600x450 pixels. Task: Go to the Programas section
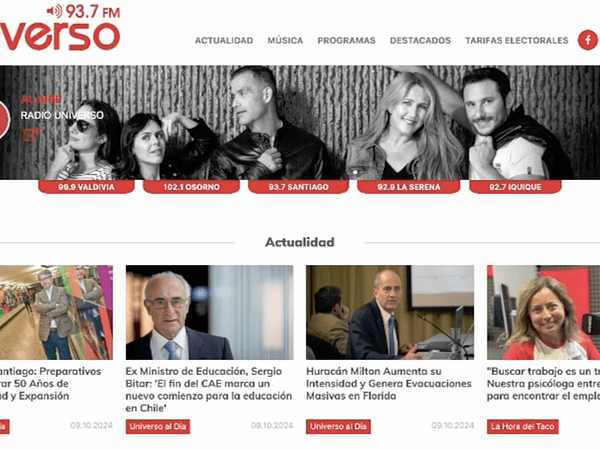346,40
